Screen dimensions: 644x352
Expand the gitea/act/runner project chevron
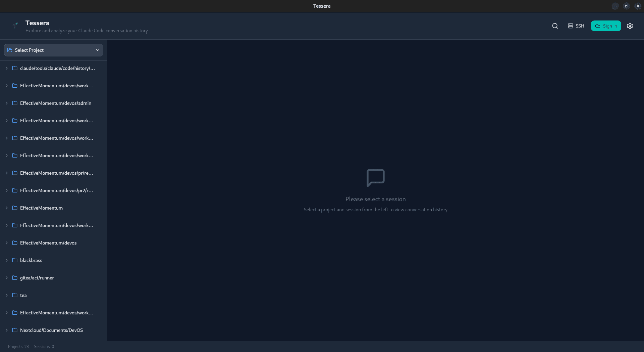click(7, 278)
